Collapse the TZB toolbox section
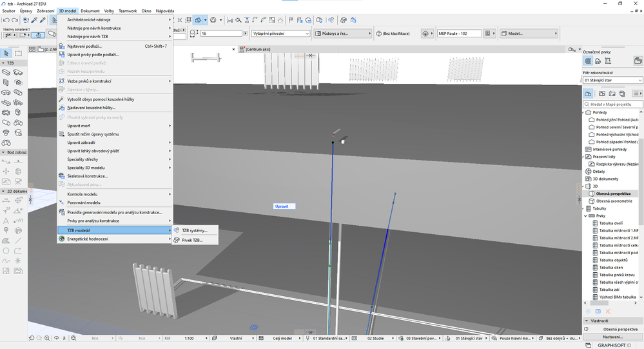Screen dimensions: 644x349 pyautogui.click(x=3, y=63)
